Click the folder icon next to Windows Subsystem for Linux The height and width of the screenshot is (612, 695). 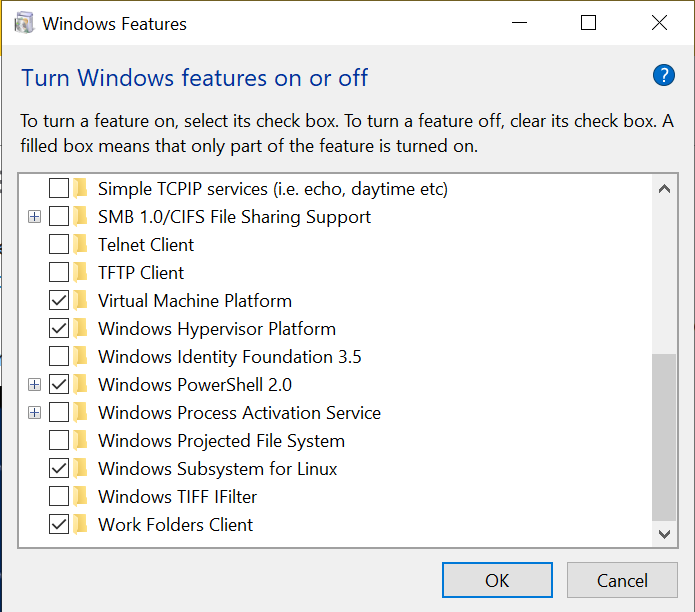81,469
